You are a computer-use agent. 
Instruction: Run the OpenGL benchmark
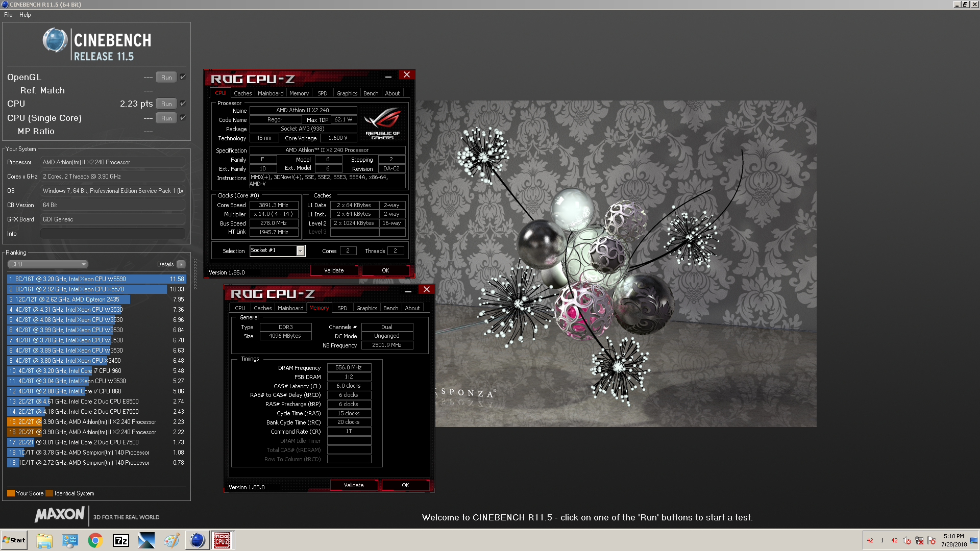[x=166, y=78]
